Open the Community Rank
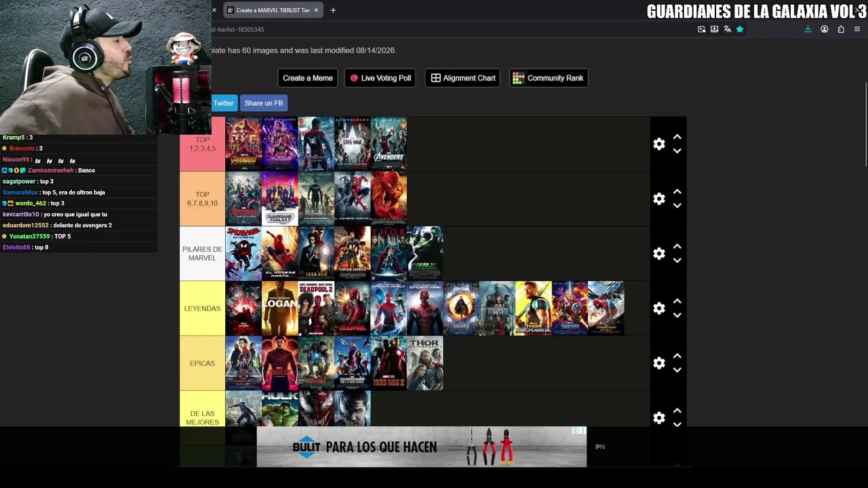The width and height of the screenshot is (868, 488). [x=548, y=78]
